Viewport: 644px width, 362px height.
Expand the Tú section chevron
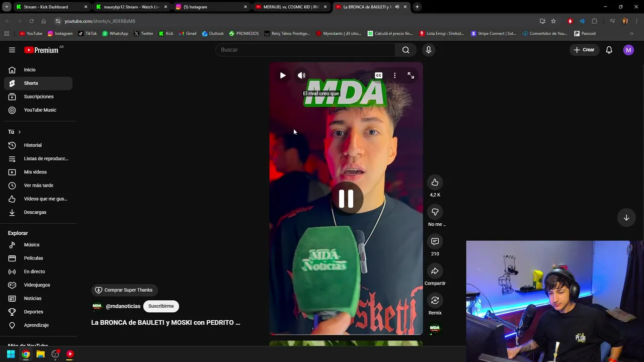[19, 132]
